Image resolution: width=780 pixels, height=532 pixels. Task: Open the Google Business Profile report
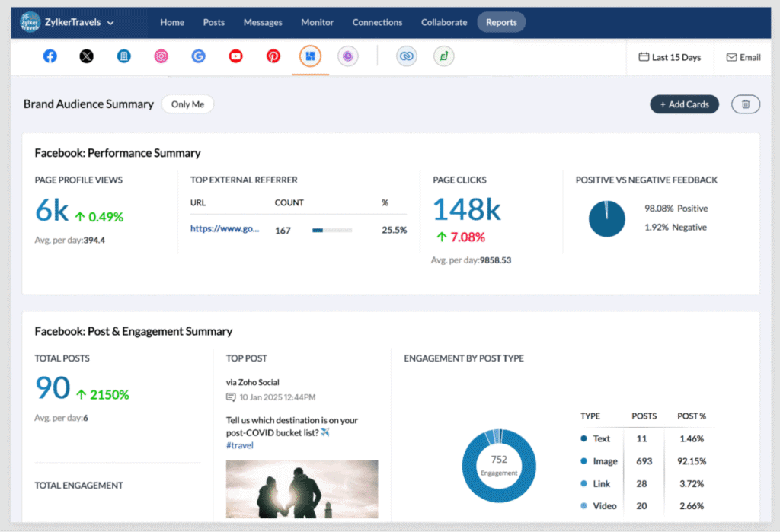pyautogui.click(x=198, y=56)
